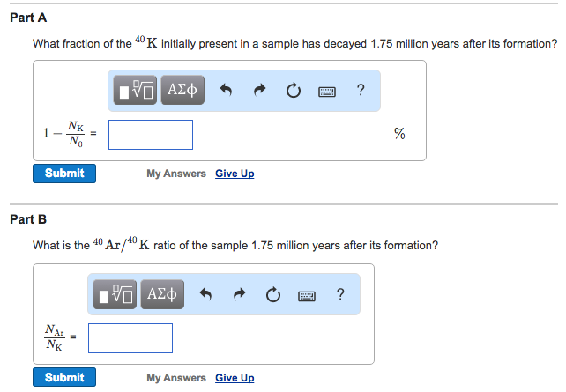Reset Part B answer with circular arrow

pos(273,294)
